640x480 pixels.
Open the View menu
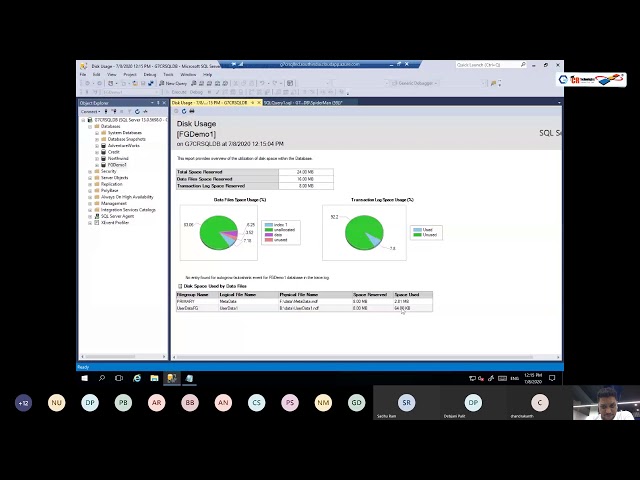click(111, 75)
